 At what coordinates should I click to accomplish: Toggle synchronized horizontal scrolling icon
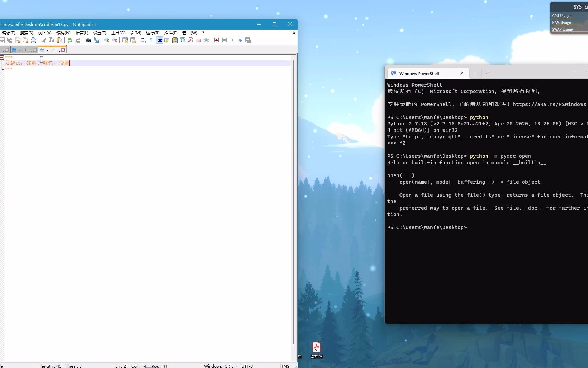[133, 40]
